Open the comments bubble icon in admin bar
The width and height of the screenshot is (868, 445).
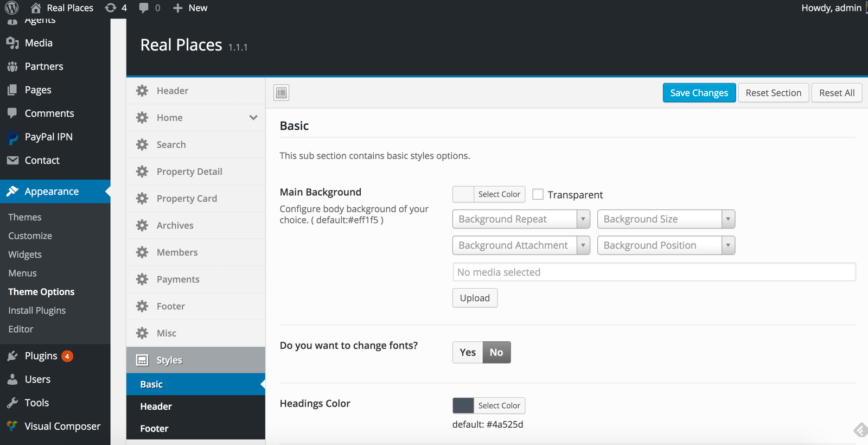144,8
